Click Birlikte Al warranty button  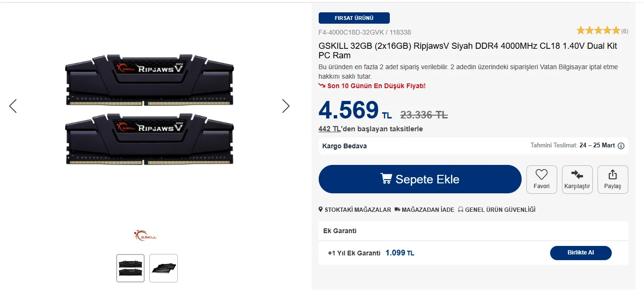point(580,253)
